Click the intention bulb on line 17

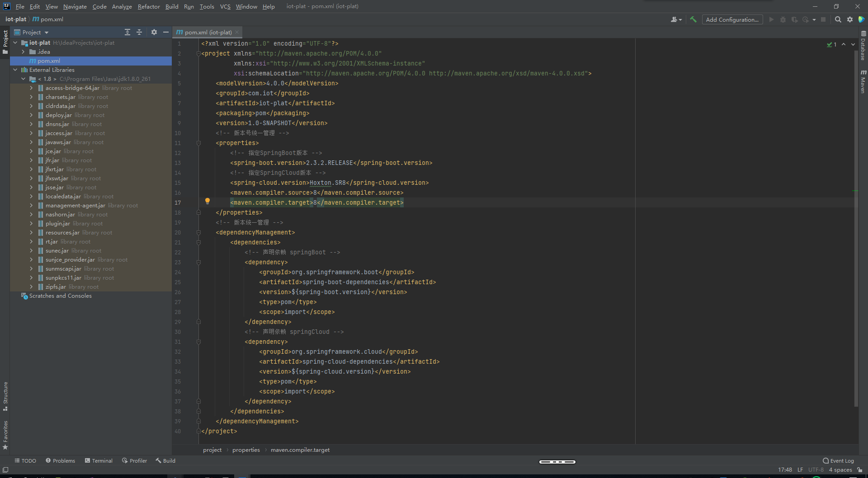click(208, 201)
